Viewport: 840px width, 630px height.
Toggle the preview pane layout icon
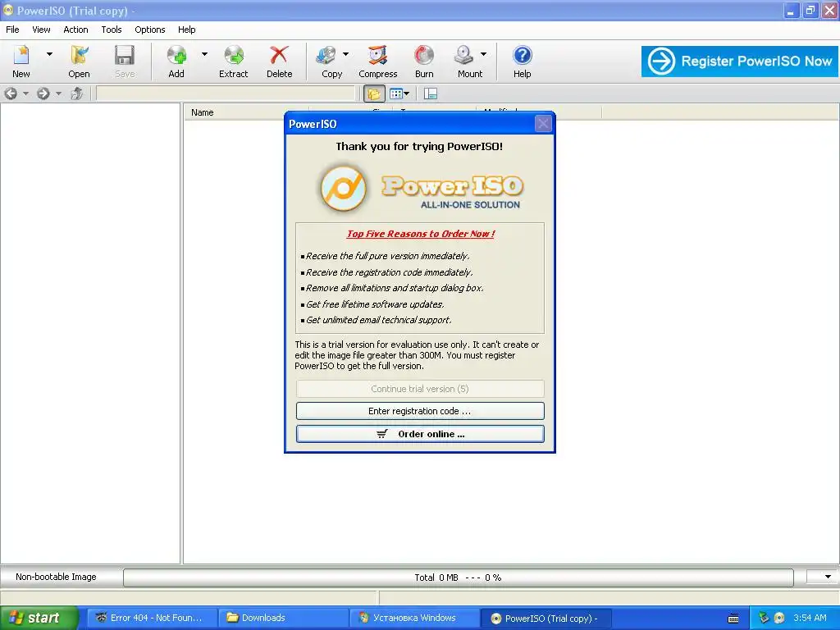430,94
